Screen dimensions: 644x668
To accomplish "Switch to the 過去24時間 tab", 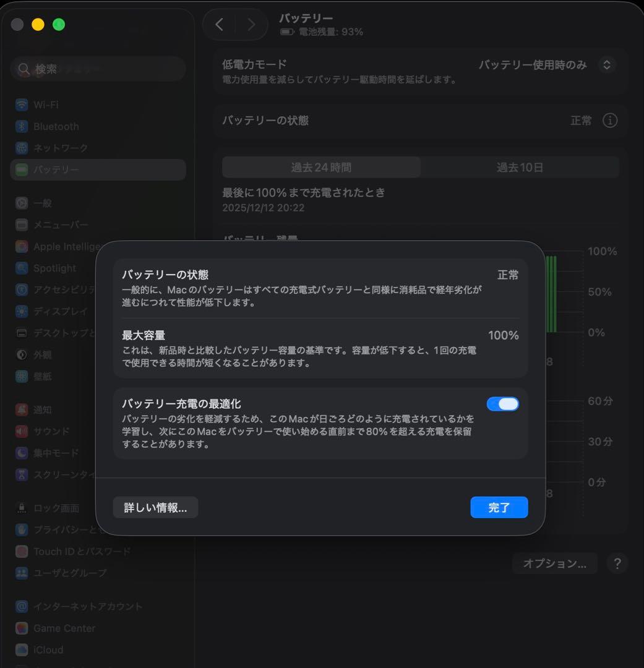I will click(321, 167).
